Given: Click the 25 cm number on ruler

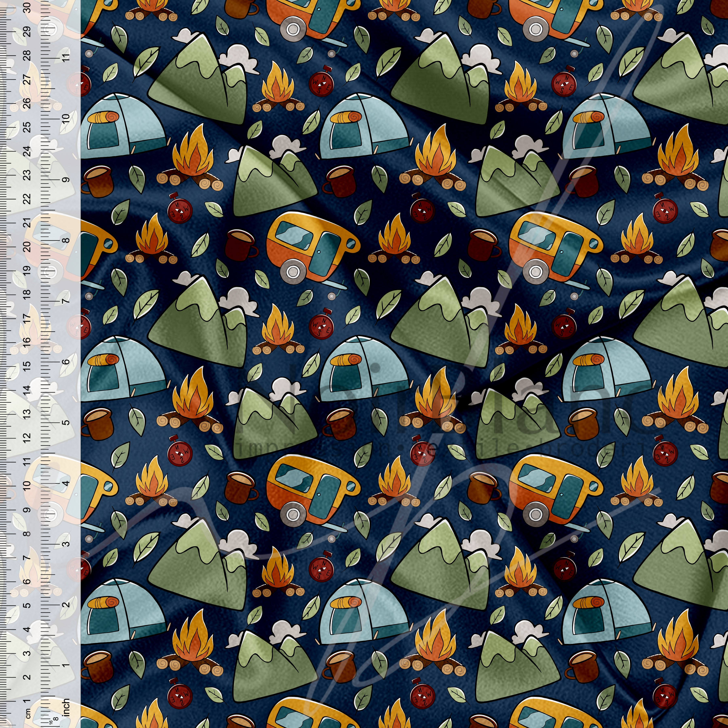Looking at the screenshot, I should [27, 127].
